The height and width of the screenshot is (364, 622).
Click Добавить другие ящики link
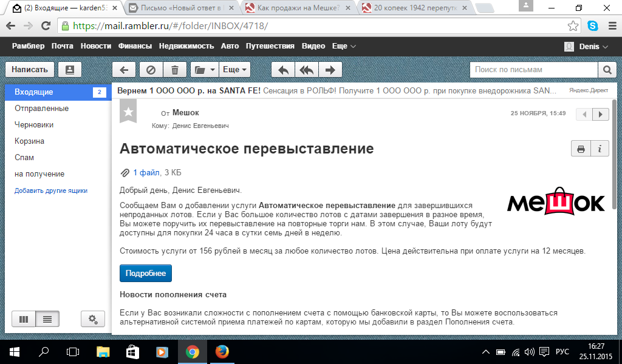(51, 190)
